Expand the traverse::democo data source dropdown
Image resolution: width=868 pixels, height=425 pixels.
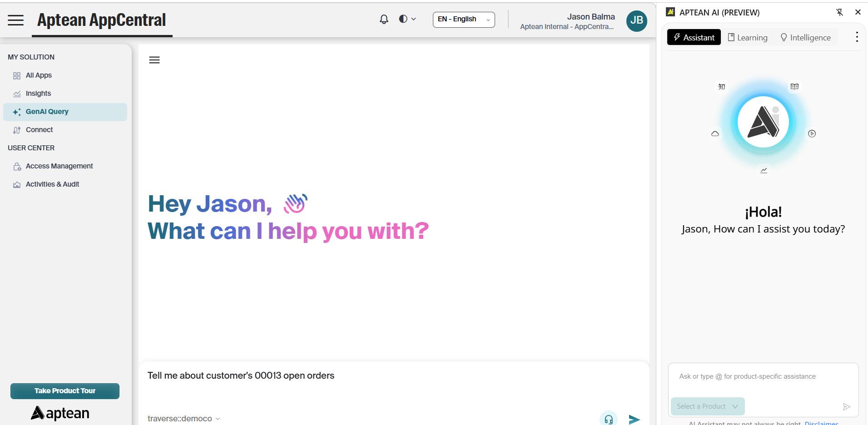[184, 419]
